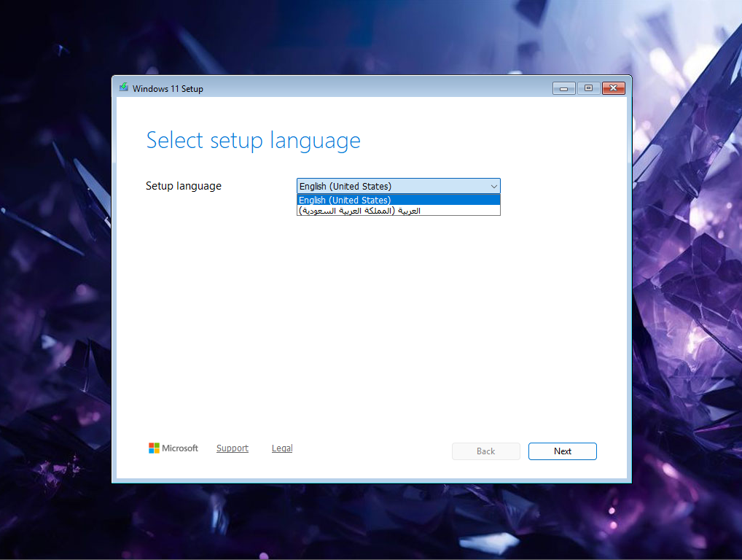The height and width of the screenshot is (560, 742).
Task: Click the "Select setup language" heading
Action: (x=253, y=141)
